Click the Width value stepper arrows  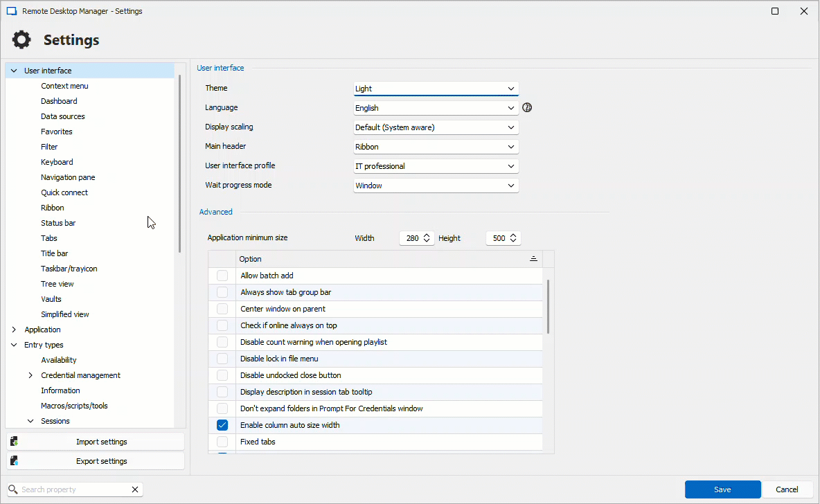tap(427, 238)
